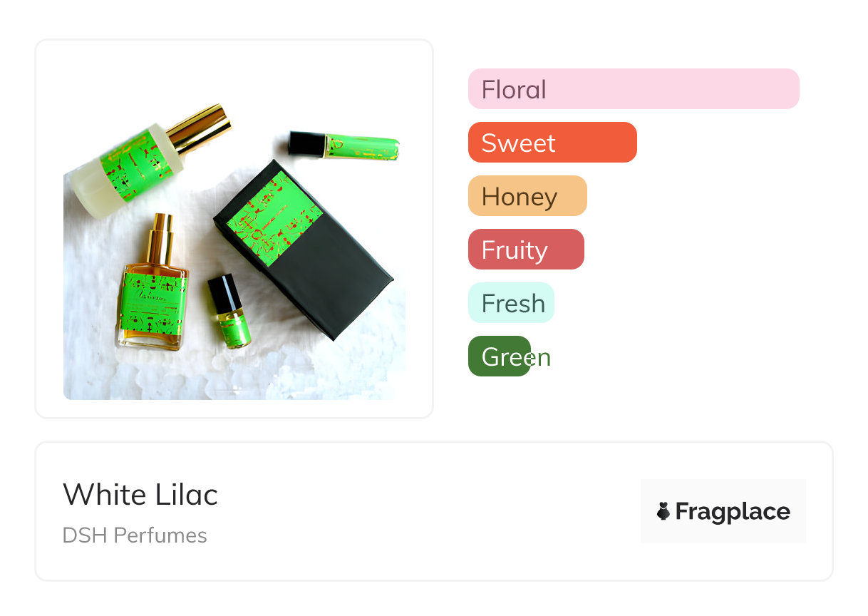Click the Honey accord bar
The width and height of the screenshot is (868, 616).
(527, 196)
